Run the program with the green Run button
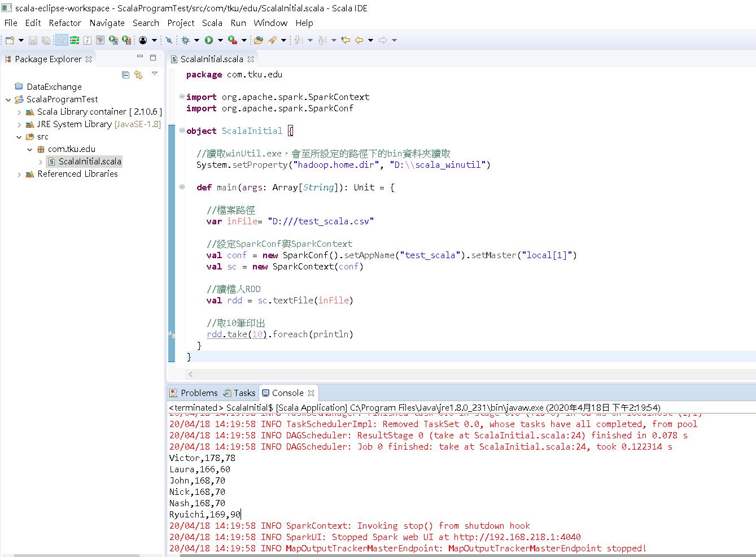This screenshot has width=756, height=557. tap(209, 40)
